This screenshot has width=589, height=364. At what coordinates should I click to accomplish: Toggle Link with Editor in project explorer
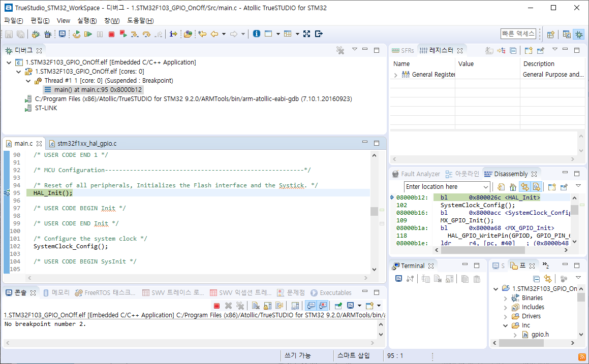pos(547,279)
